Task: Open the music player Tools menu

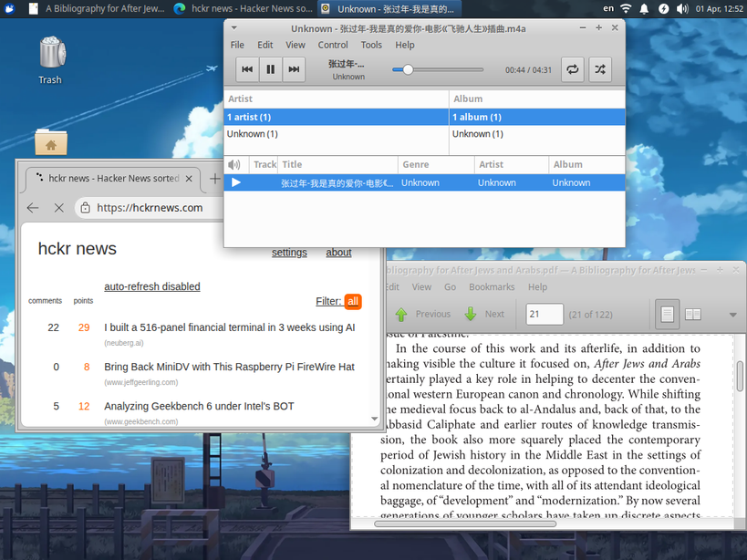Action: [x=371, y=45]
